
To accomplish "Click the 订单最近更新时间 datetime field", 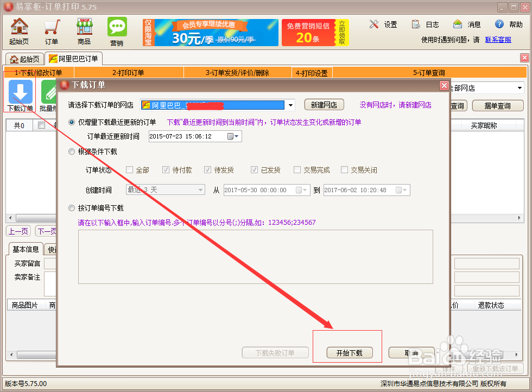I will pyautogui.click(x=195, y=136).
